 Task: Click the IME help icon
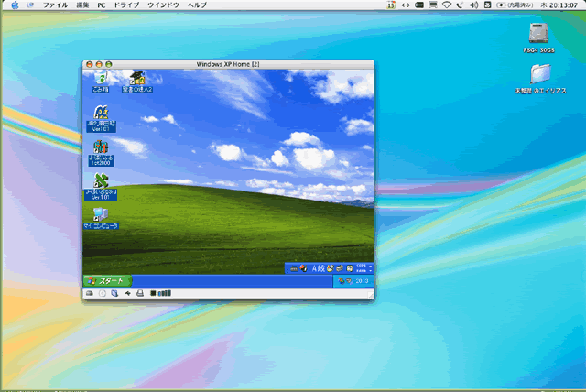[x=350, y=268]
